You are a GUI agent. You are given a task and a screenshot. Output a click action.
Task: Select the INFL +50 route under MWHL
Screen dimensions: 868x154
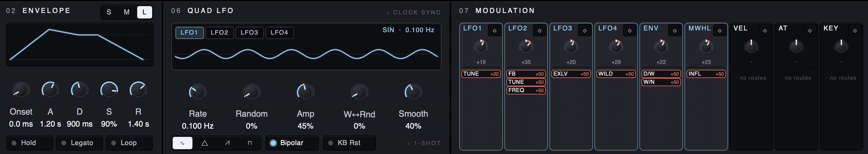coord(706,74)
